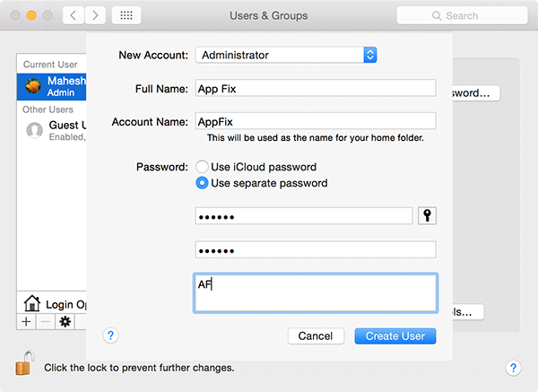Open the New Account type dropdown
The width and height of the screenshot is (538, 392).
click(x=286, y=55)
